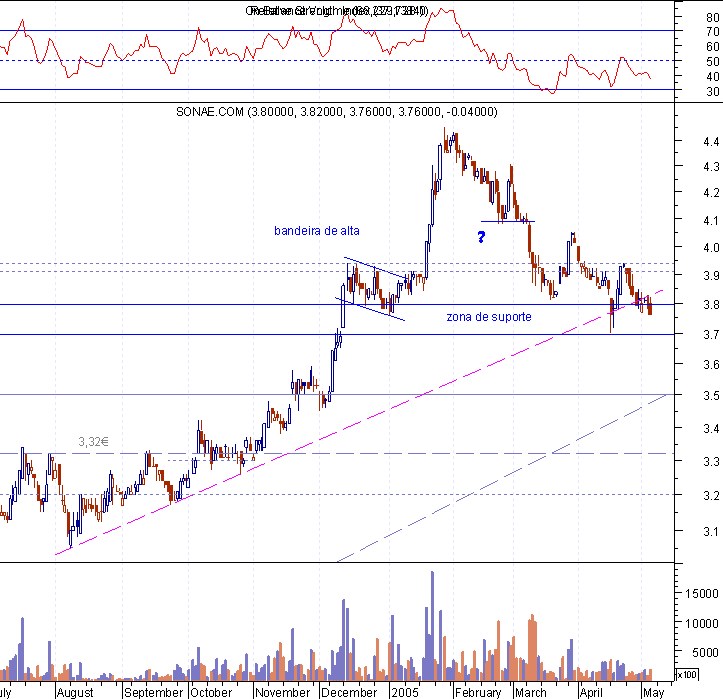
Task: Click the March label on time axis
Action: (531, 693)
